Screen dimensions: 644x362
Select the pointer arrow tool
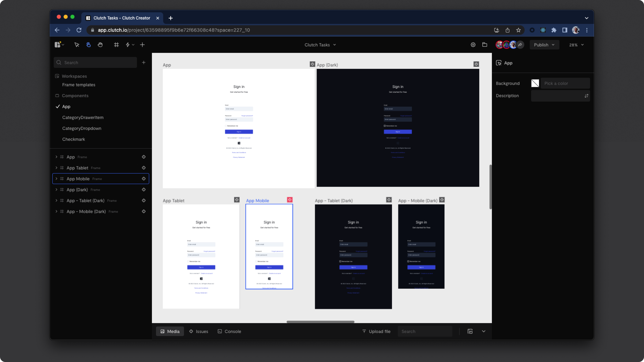tap(77, 45)
